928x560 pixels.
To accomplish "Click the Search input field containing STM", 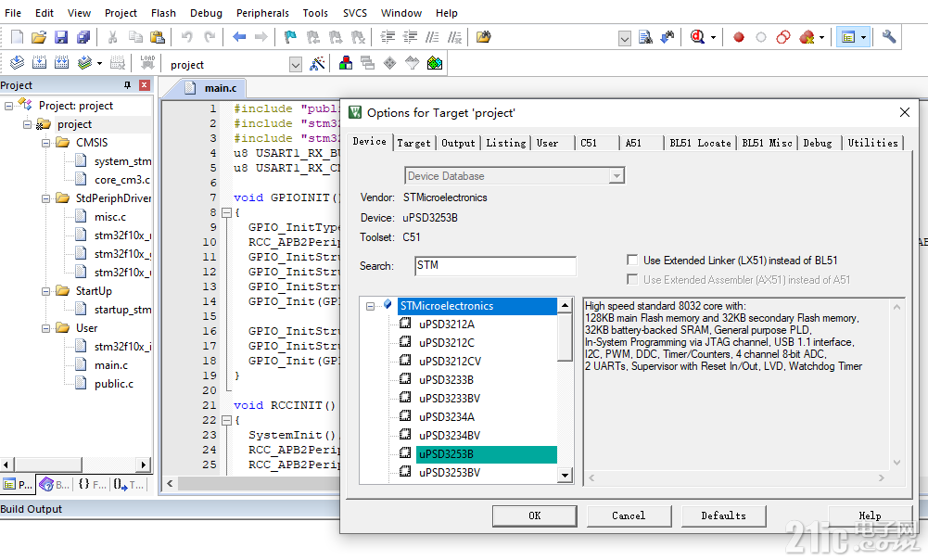I will (495, 266).
